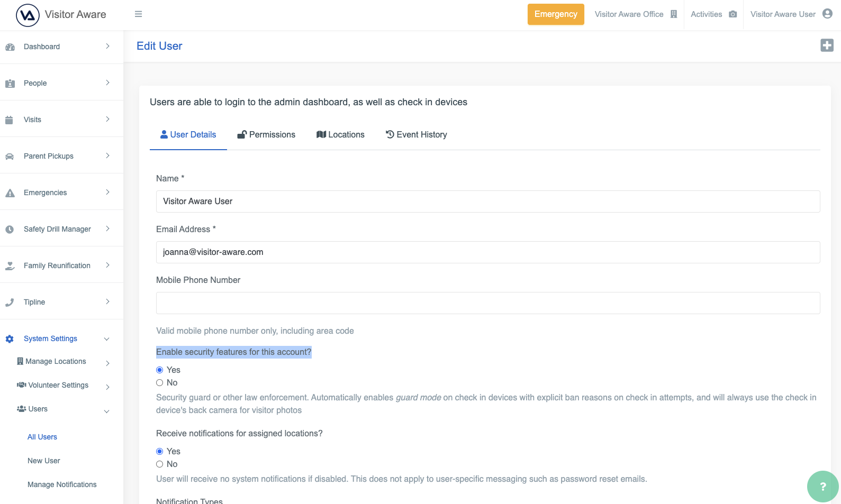Select Yes for receiving location notifications

click(159, 451)
